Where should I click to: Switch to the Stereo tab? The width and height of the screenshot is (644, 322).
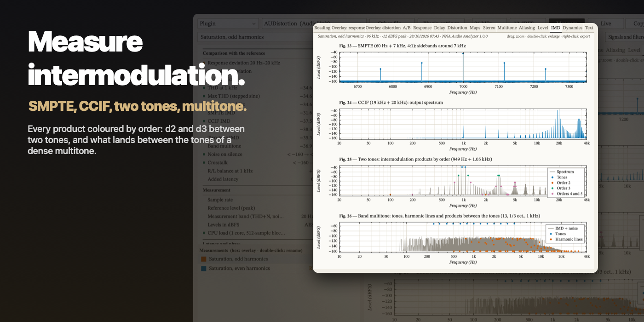489,28
